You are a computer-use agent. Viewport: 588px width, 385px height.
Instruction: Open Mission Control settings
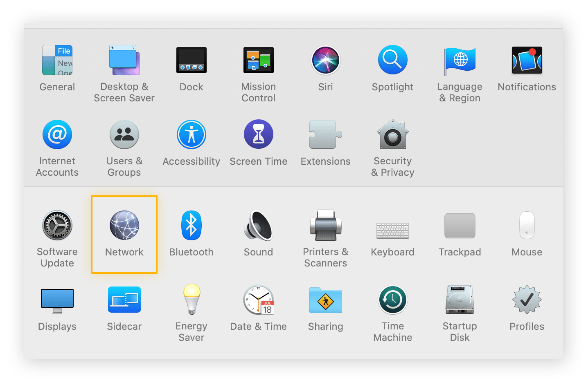point(258,60)
